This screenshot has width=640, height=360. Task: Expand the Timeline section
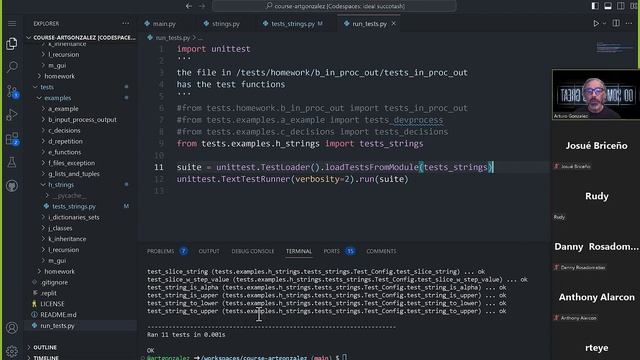[46, 358]
